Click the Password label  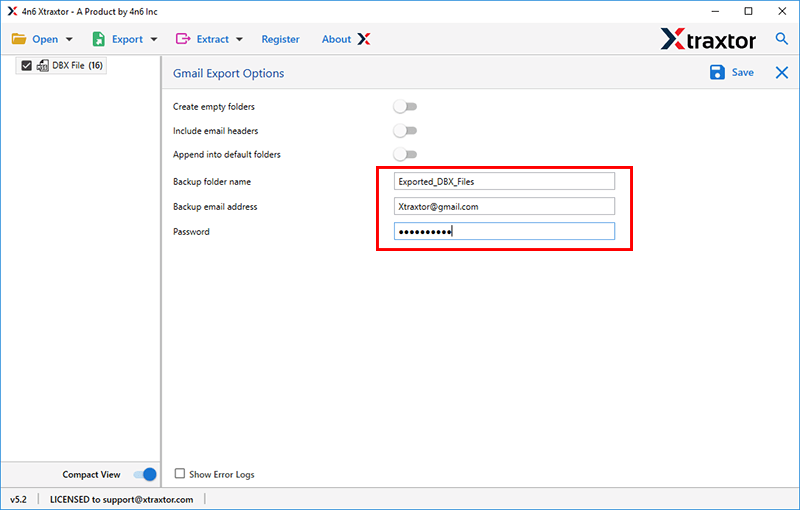click(x=191, y=232)
